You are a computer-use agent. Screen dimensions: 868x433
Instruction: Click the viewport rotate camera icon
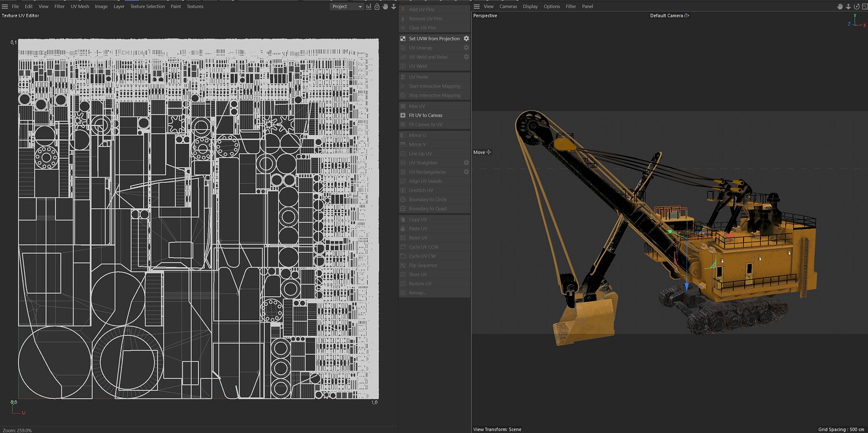(855, 6)
